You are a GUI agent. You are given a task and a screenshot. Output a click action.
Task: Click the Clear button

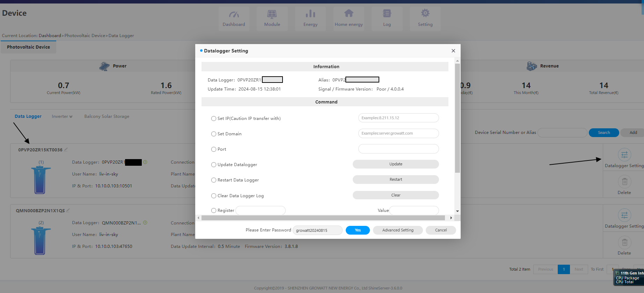[x=396, y=195]
